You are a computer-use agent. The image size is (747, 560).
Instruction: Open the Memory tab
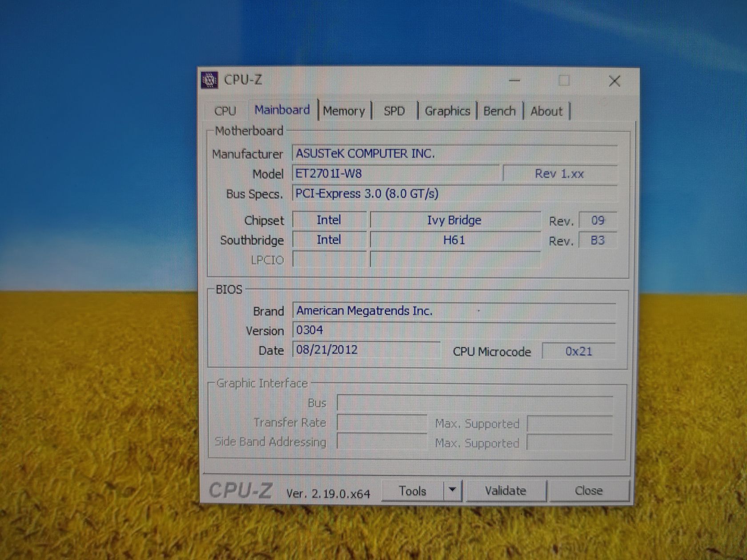coord(344,111)
